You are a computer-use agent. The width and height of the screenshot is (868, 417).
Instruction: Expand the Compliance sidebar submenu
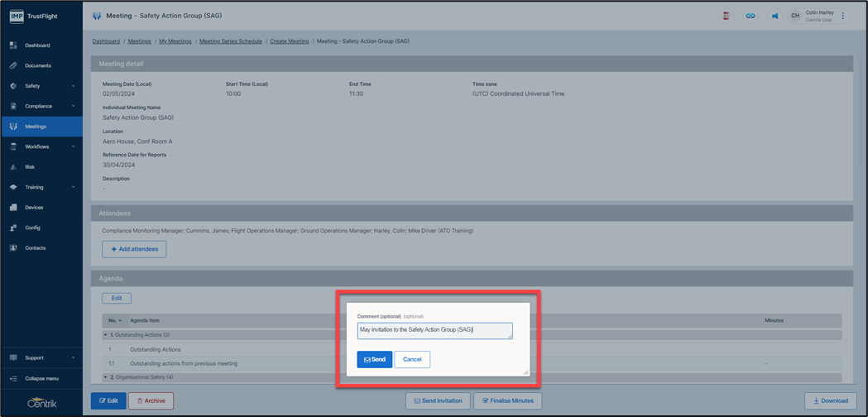coord(73,106)
